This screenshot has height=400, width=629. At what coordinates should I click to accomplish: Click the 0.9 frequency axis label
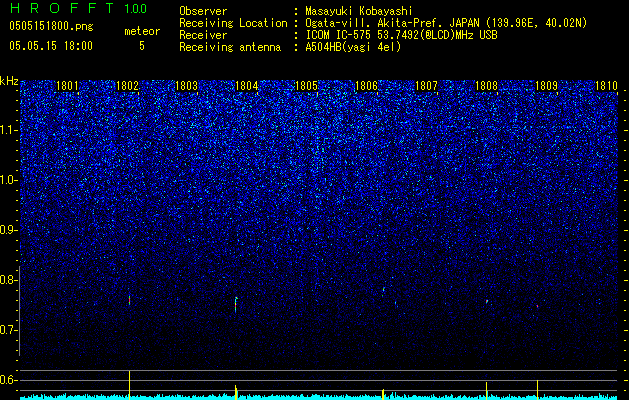8,230
